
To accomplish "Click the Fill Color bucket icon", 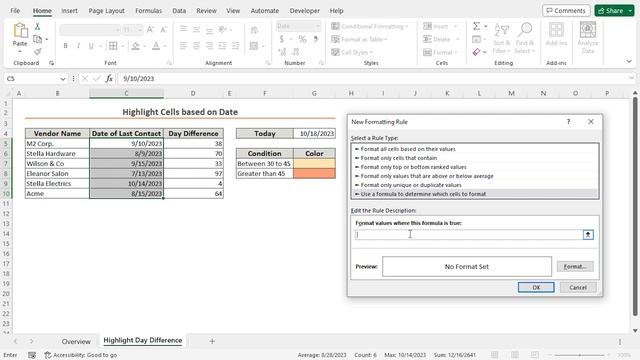I will [x=136, y=46].
